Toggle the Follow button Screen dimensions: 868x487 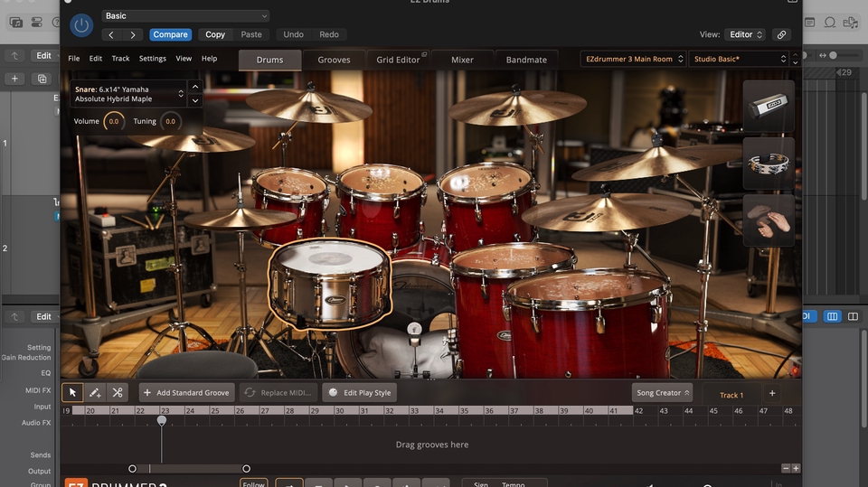[254, 483]
